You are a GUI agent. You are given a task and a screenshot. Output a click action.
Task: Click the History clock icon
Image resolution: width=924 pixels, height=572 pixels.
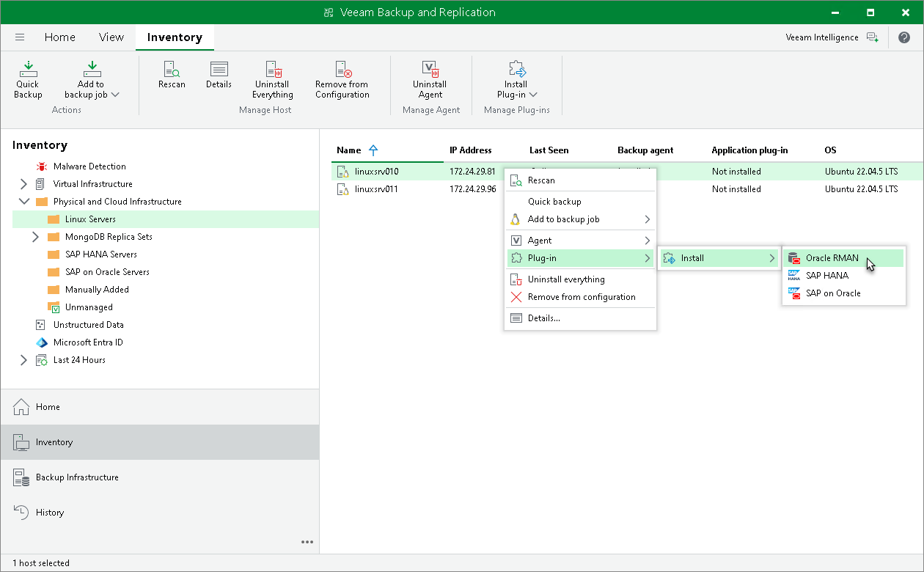22,513
